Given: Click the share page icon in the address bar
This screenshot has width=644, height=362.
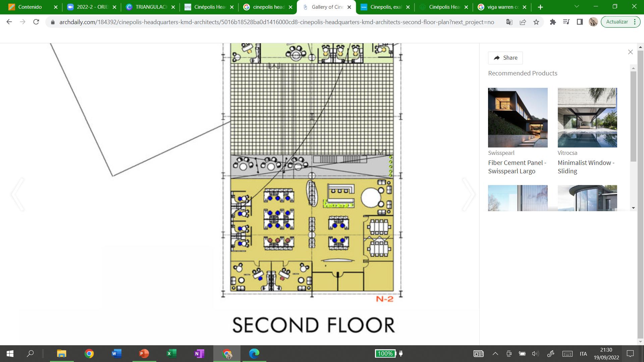Looking at the screenshot, I should click(x=523, y=22).
